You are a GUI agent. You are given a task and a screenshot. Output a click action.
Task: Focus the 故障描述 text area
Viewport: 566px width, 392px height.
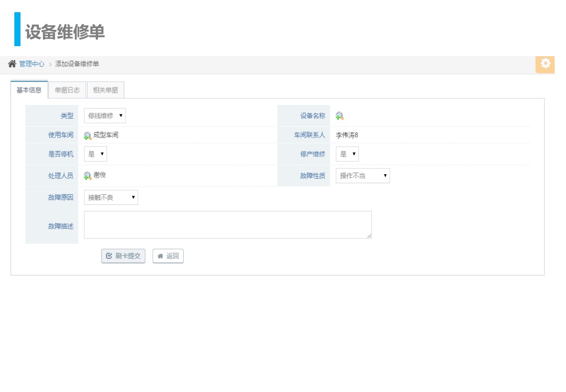coord(227,225)
